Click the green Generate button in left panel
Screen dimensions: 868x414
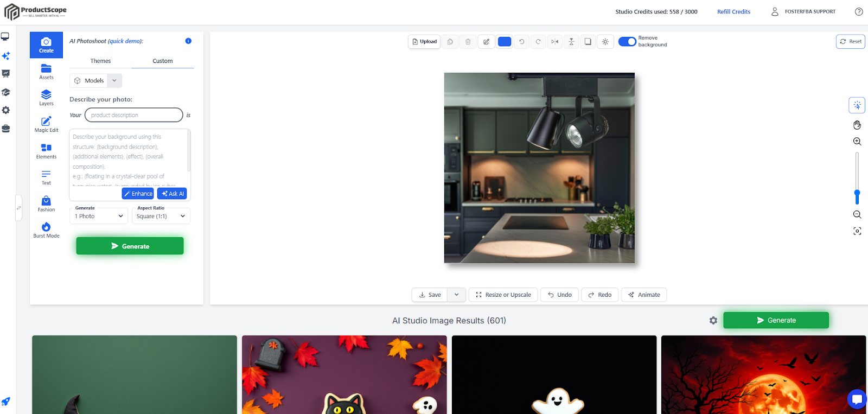[x=130, y=246]
